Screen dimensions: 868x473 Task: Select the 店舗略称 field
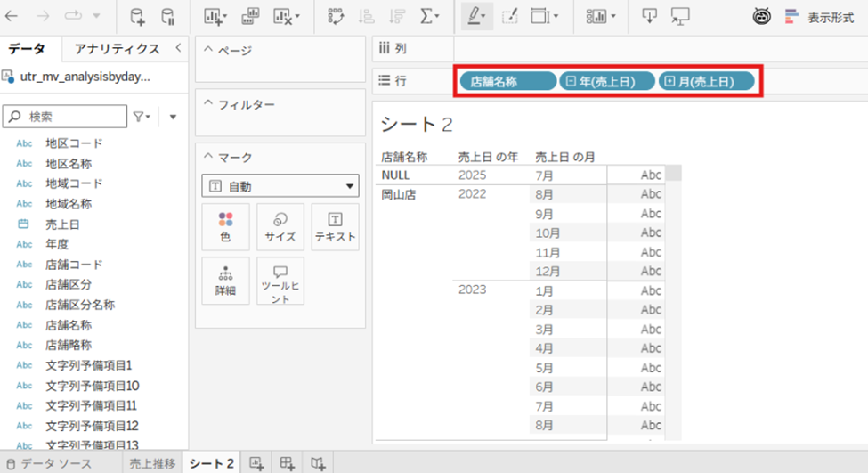pos(69,345)
